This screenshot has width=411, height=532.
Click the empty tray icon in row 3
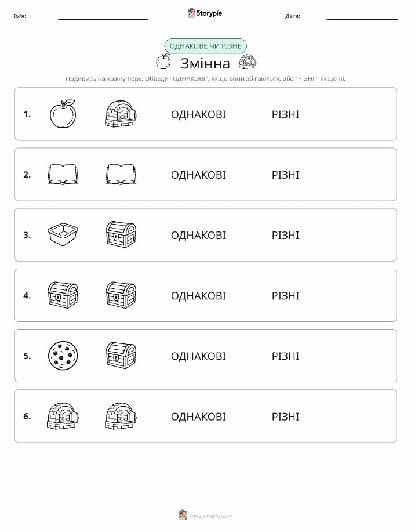pos(63,234)
